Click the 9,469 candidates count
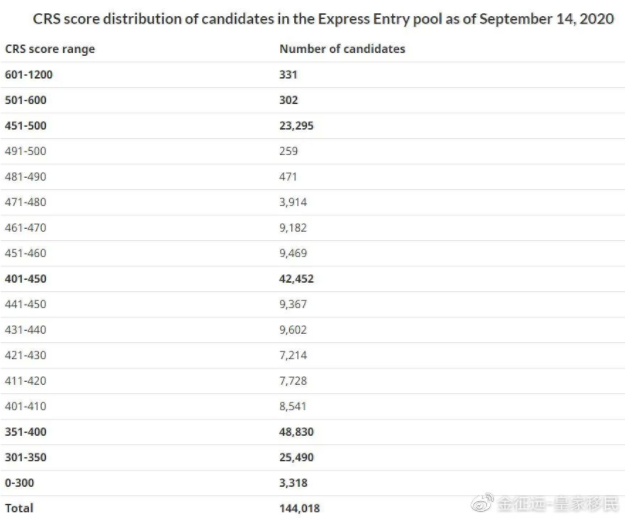Image resolution: width=639 pixels, height=527 pixels. click(x=293, y=253)
